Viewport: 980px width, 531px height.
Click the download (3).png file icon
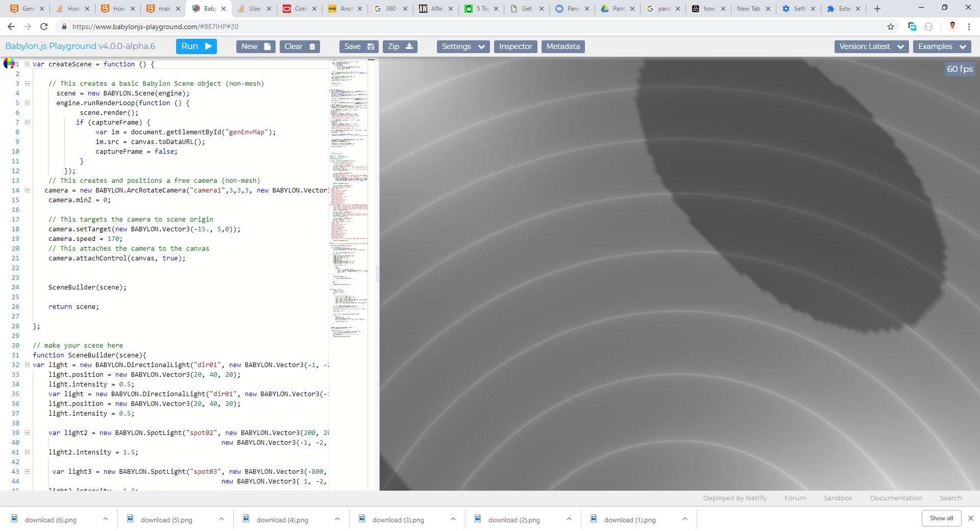[x=362, y=519]
